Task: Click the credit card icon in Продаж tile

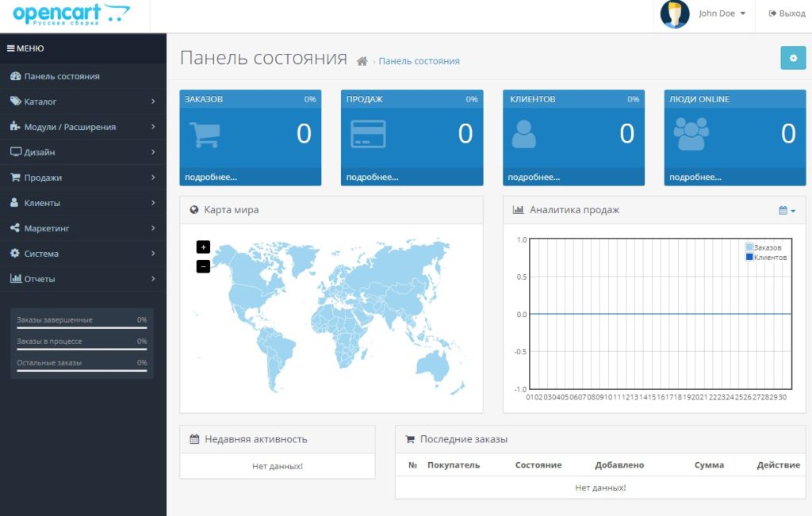Action: click(368, 134)
